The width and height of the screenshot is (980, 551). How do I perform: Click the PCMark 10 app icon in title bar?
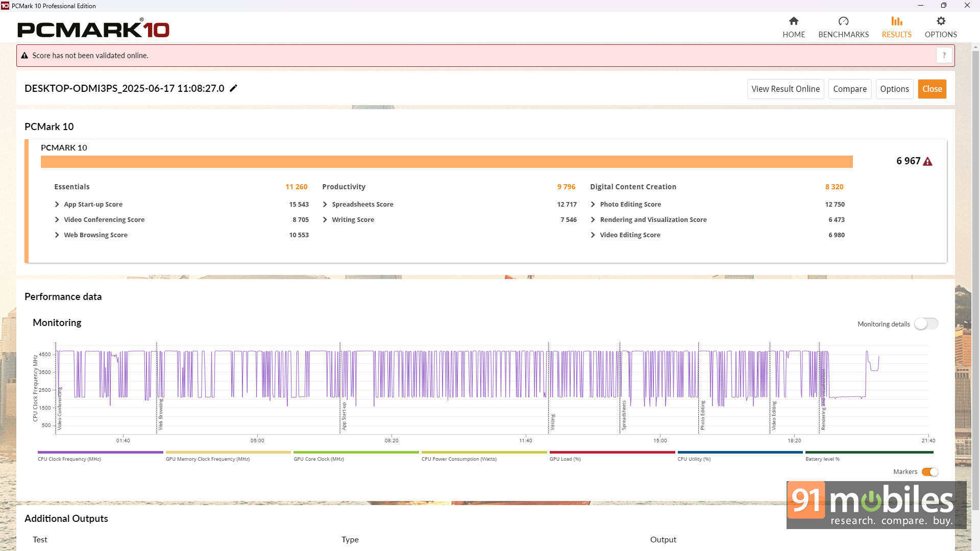(x=5, y=6)
